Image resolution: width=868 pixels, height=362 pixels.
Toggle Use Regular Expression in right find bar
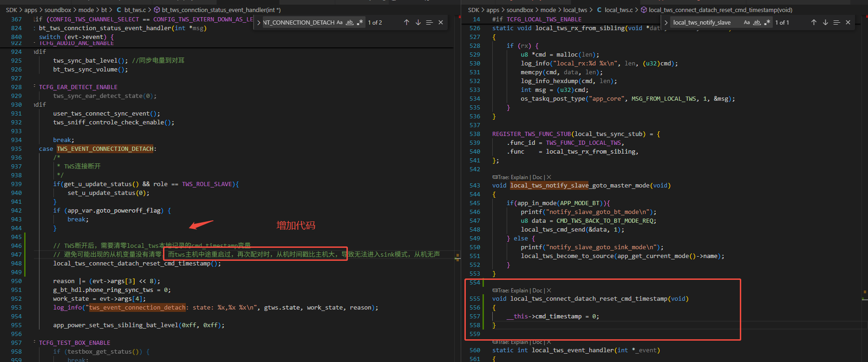click(767, 22)
